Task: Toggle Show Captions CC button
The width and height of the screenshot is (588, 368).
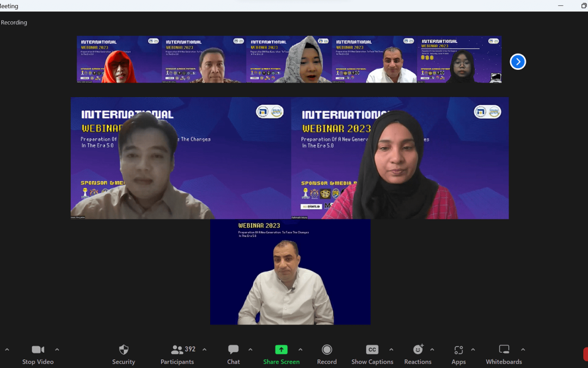Action: 372,350
